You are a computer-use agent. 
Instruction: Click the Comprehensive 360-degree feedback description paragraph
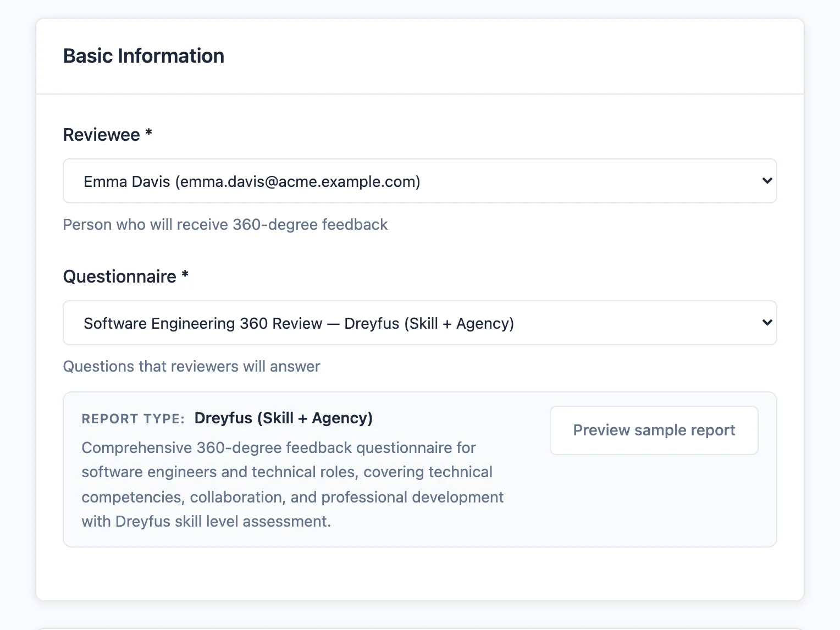pos(292,484)
